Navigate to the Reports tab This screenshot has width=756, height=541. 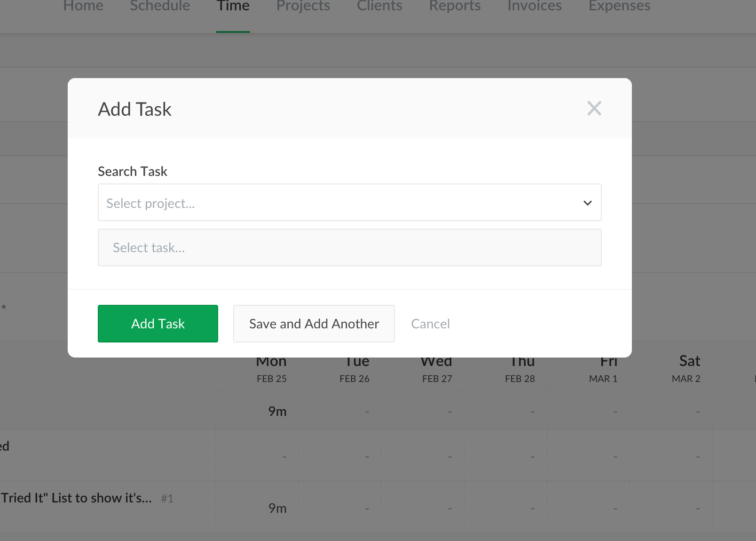click(455, 7)
